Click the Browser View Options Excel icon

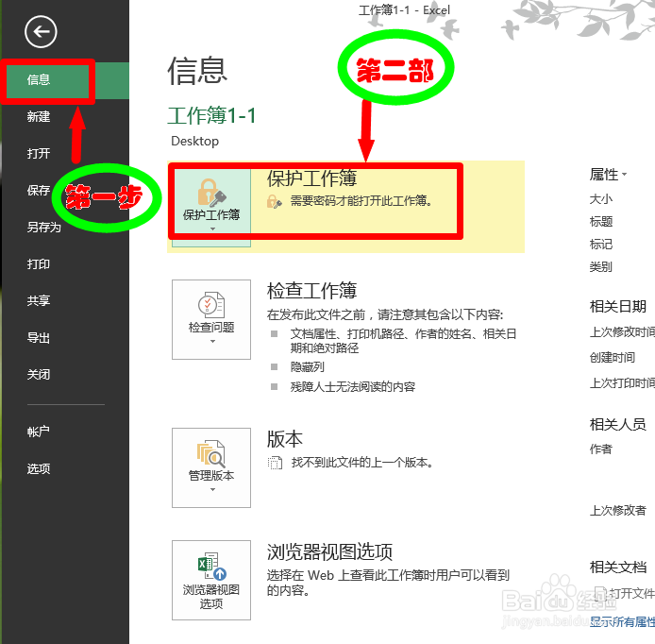[211, 567]
